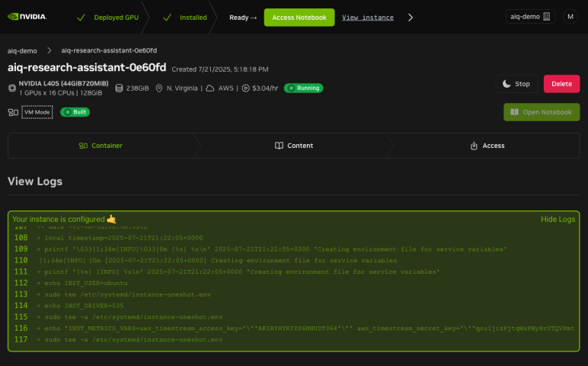Toggle the Built status badge
This screenshot has width=588, height=366.
[x=75, y=112]
